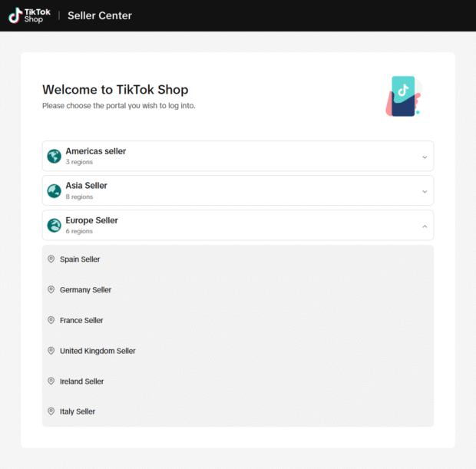Expand the Americas seller chevron
Image resolution: width=476 pixels, height=469 pixels.
tap(425, 157)
